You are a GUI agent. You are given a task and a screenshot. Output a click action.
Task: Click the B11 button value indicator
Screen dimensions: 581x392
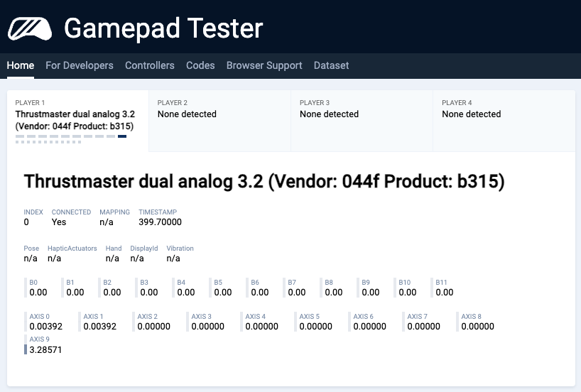pyautogui.click(x=445, y=292)
